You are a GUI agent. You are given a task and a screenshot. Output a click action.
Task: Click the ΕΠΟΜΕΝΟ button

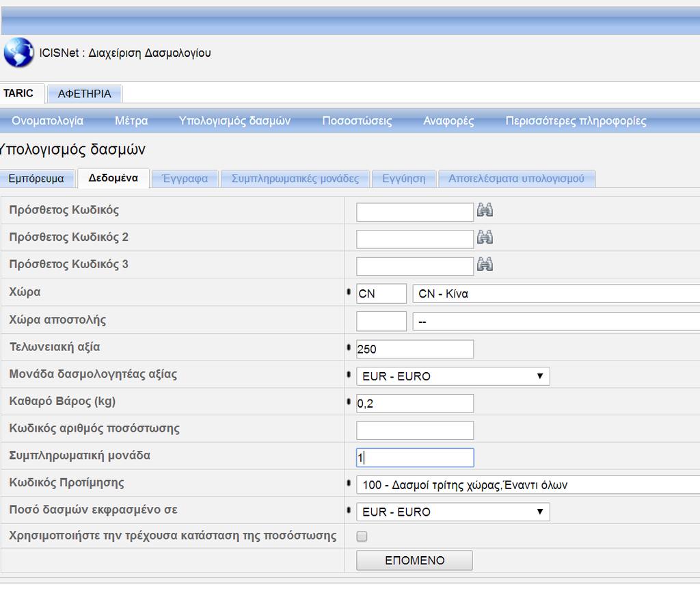(414, 560)
